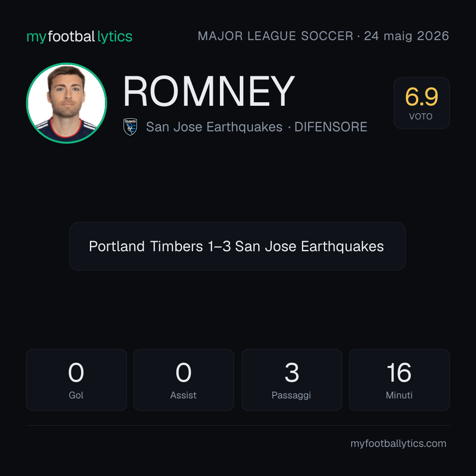Click the 16 minutes played number
Image resolution: width=476 pixels, height=476 pixels.
point(399,372)
